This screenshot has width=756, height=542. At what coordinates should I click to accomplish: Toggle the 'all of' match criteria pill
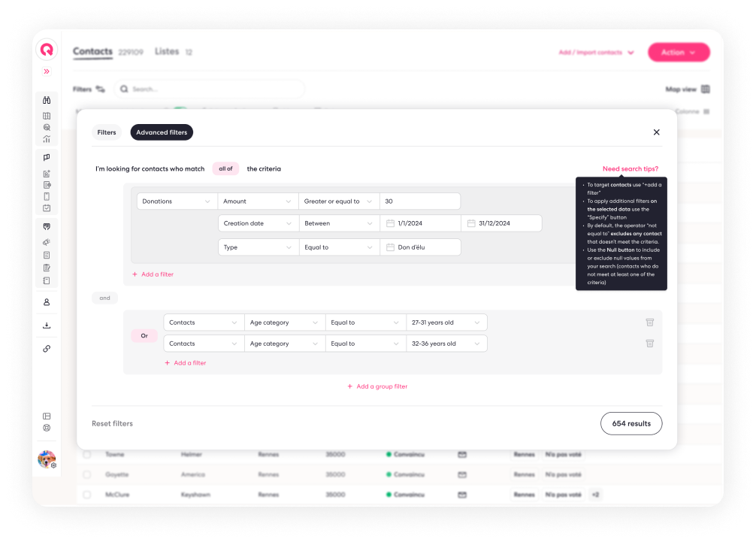tap(225, 169)
